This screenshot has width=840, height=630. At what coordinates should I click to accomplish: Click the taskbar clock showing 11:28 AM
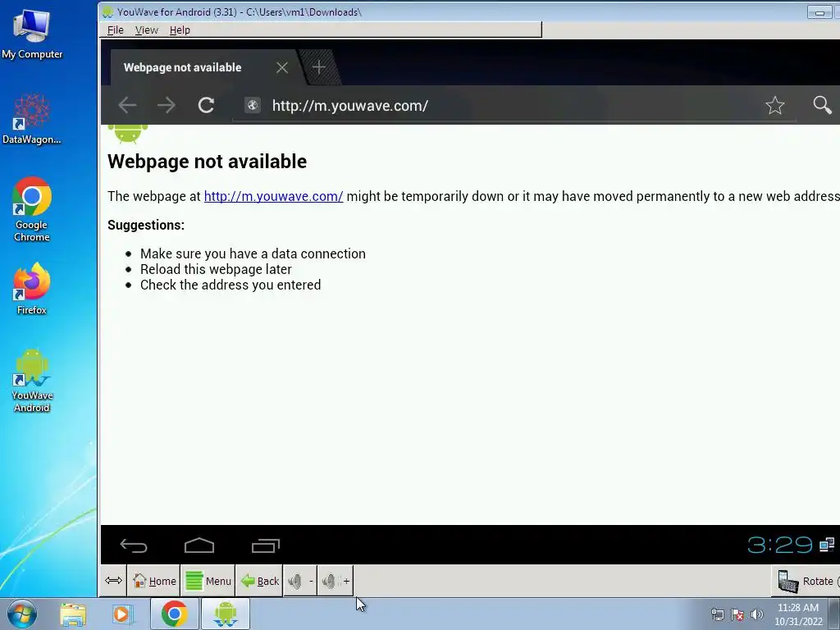(798, 614)
